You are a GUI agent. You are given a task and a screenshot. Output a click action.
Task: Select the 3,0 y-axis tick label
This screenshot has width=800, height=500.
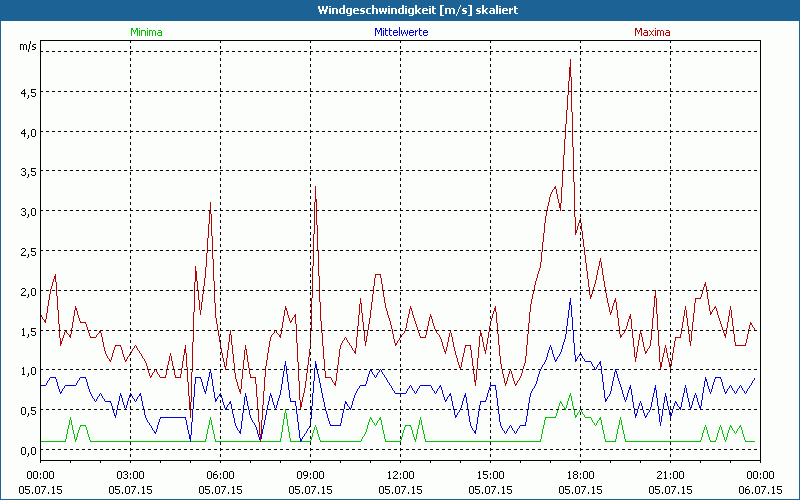pos(27,211)
